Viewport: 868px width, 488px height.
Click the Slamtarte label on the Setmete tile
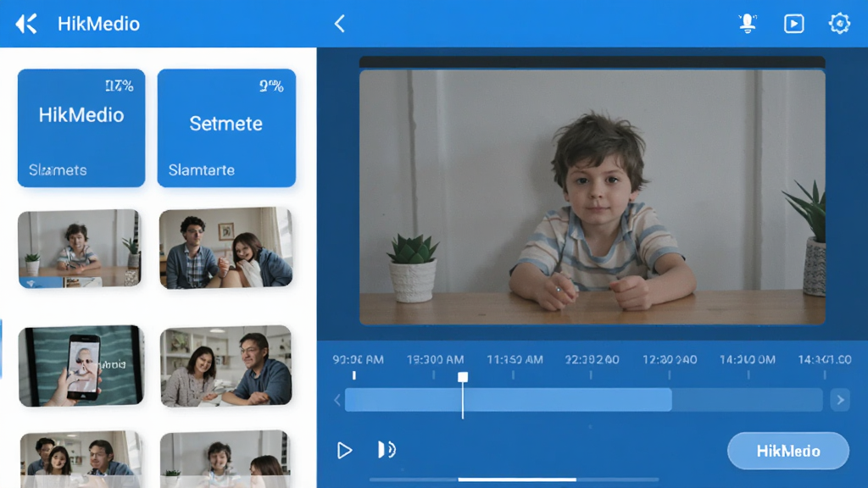(202, 169)
